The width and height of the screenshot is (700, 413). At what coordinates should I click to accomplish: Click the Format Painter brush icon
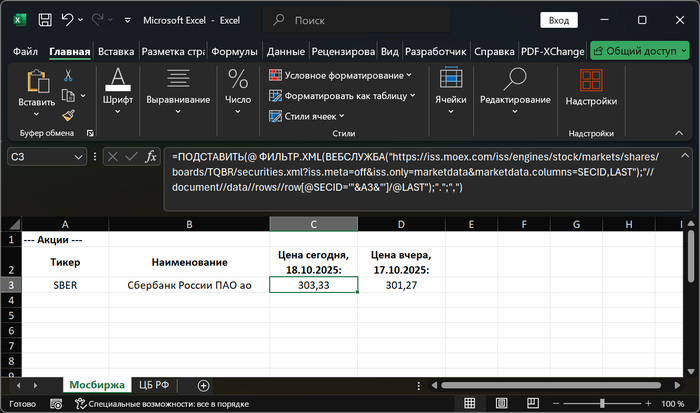[68, 116]
